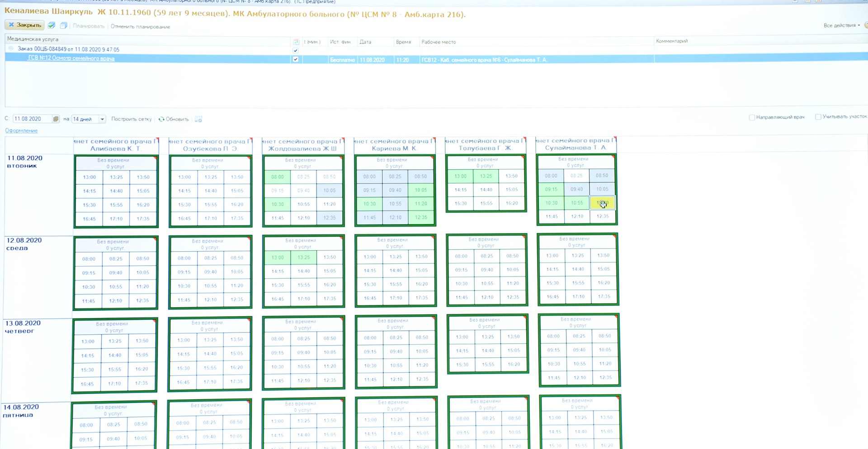Open the 14 дней period dropdown
Screen dimensions: 868x449
[102, 119]
